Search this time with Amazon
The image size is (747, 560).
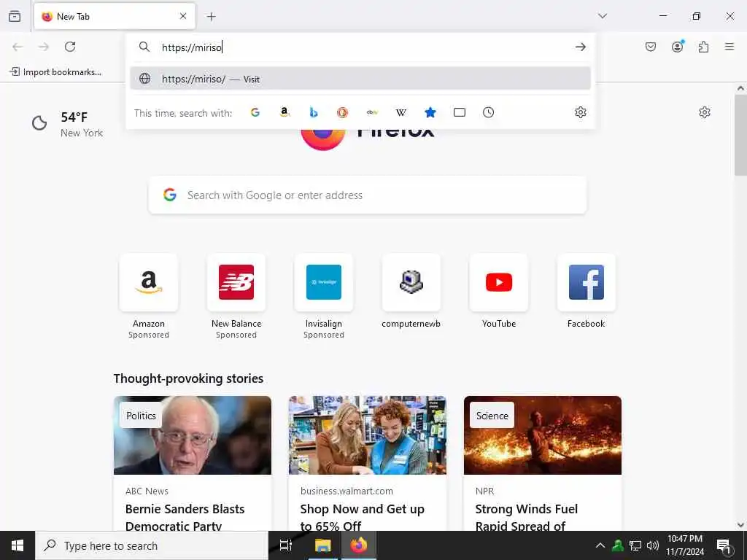[x=285, y=112]
